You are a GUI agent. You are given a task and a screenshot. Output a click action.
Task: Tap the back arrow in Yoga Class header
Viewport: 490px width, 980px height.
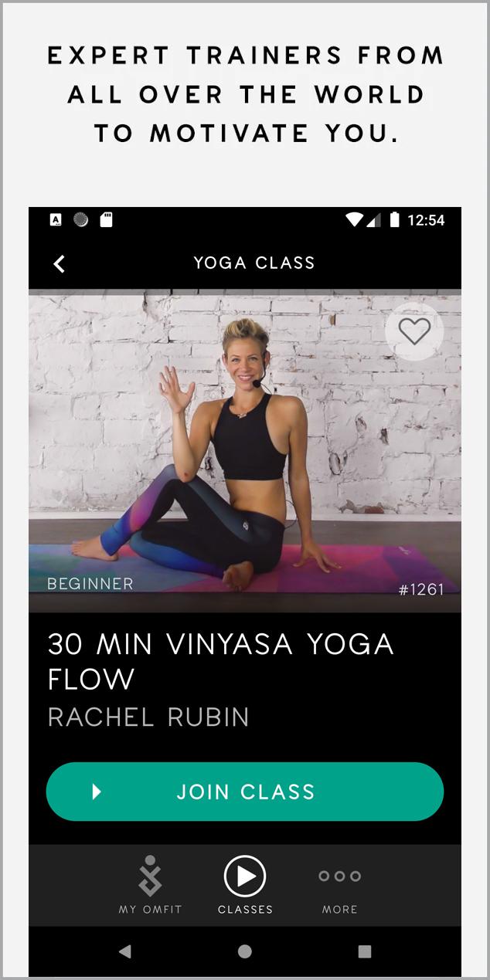59,263
